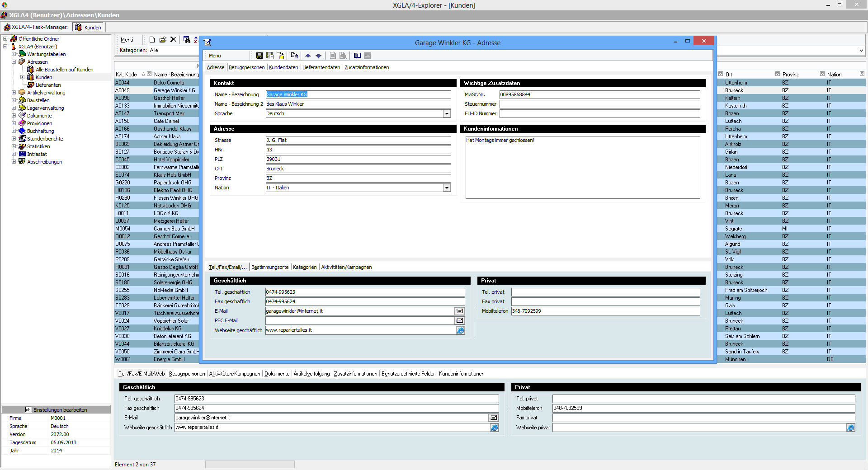Switch to the Bestimmungsorte tab
Viewport: 868px width, 470px height.
[x=270, y=267]
